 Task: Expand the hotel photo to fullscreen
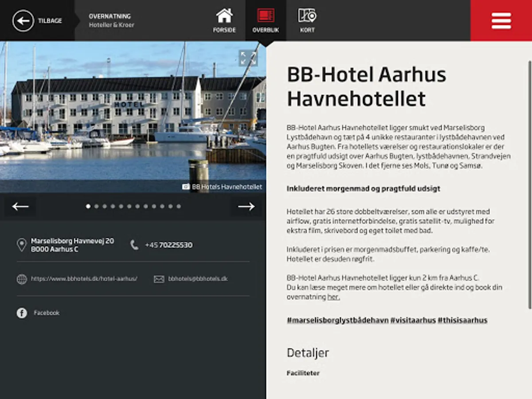(x=248, y=58)
